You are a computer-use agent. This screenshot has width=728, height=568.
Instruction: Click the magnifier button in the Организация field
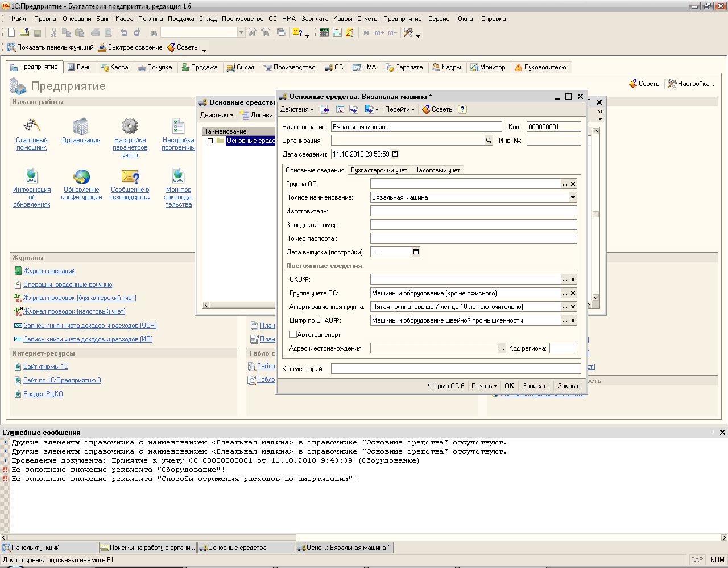[489, 140]
